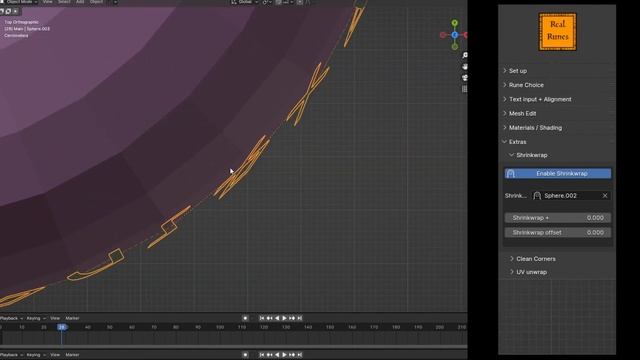Open lower timeline Keying dropdown
Screen dimensions: 640x360
(36, 355)
